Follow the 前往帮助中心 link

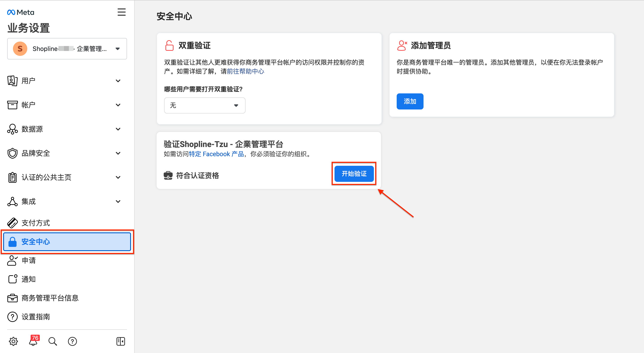click(245, 71)
